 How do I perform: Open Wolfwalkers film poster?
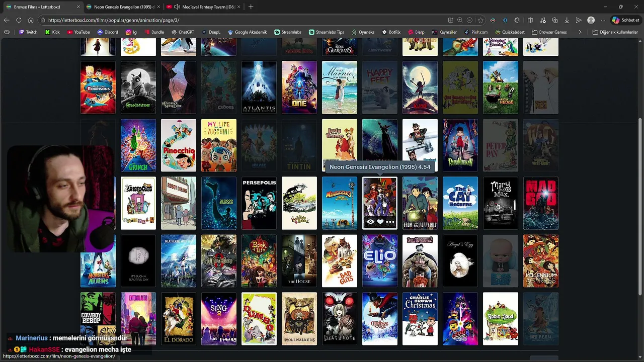[299, 319]
